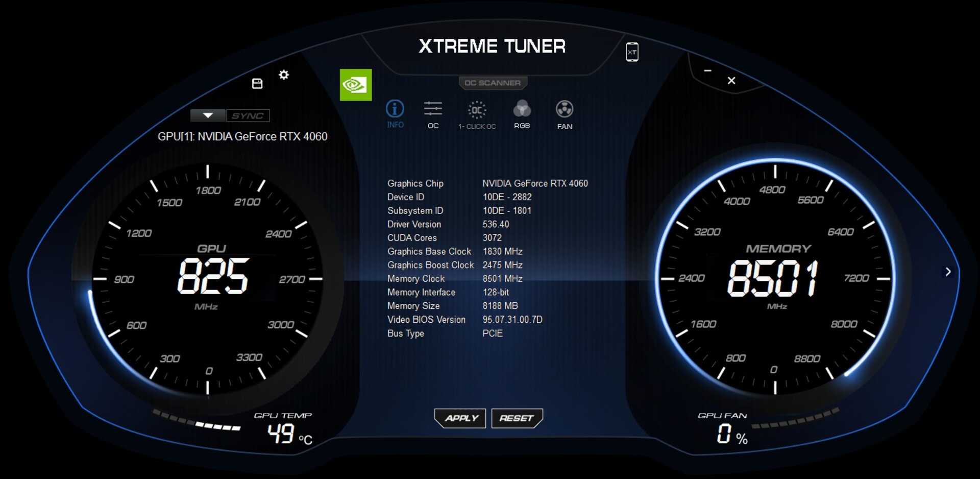Image resolution: width=980 pixels, height=479 pixels.
Task: Click the save profile disk icon
Action: 257,84
